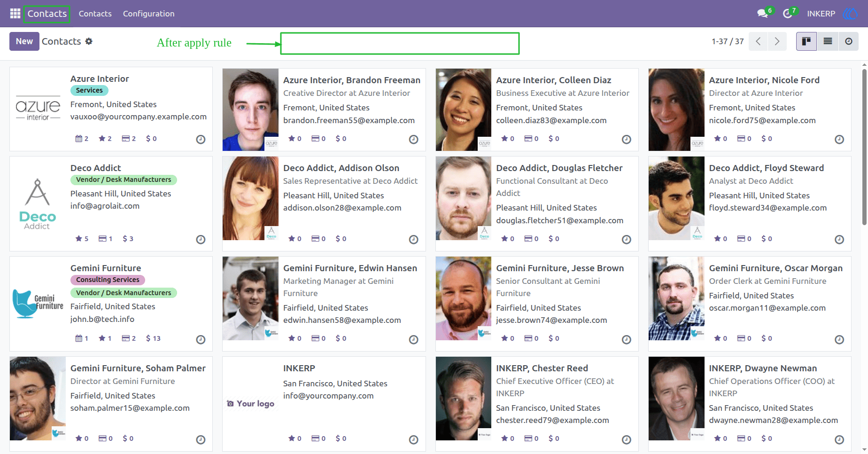Click Dwayne Newman's profile photo
The width and height of the screenshot is (868, 454).
(676, 399)
